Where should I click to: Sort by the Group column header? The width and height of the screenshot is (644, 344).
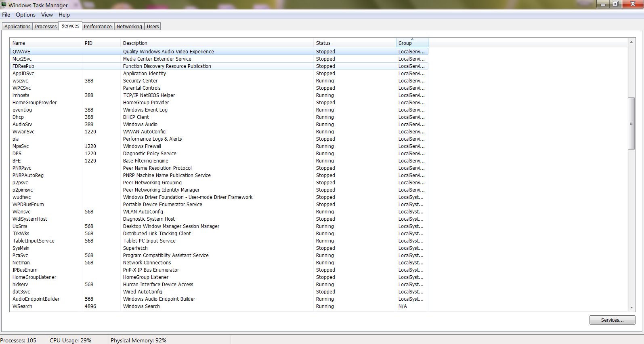(412, 43)
